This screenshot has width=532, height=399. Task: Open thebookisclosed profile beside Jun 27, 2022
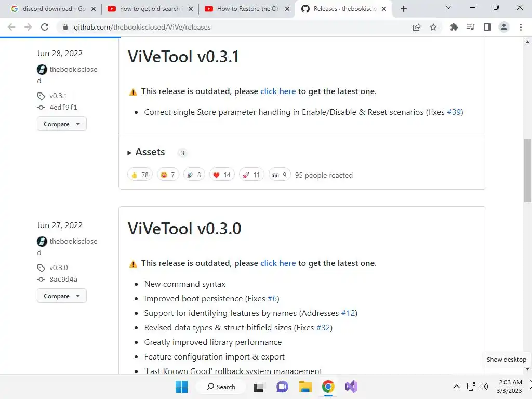[73, 241]
